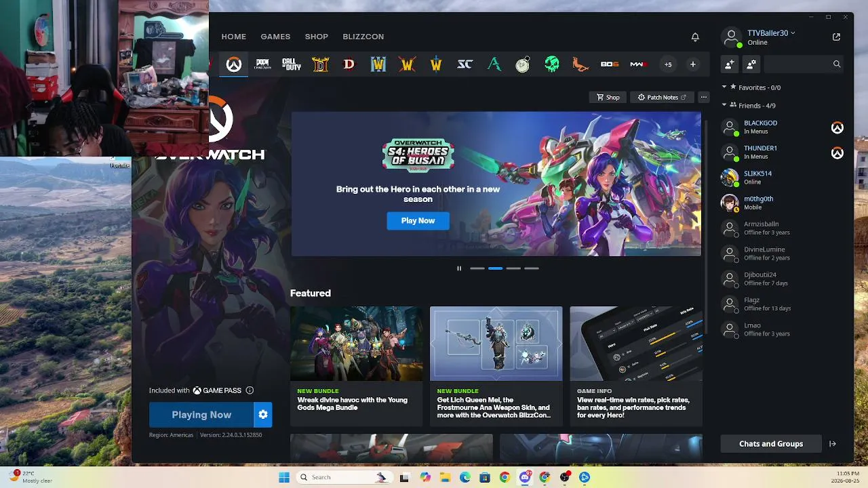Show the +5 hidden games
The width and height of the screenshot is (868, 488).
click(668, 64)
